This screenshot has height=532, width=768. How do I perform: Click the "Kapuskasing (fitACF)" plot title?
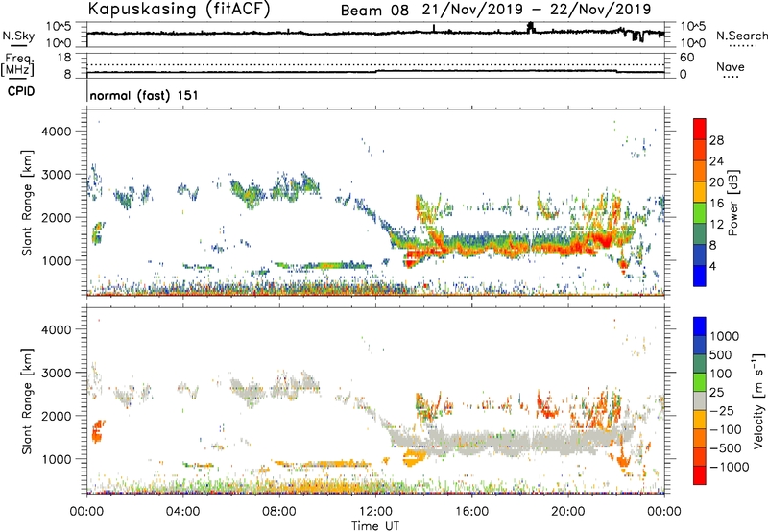(x=179, y=9)
